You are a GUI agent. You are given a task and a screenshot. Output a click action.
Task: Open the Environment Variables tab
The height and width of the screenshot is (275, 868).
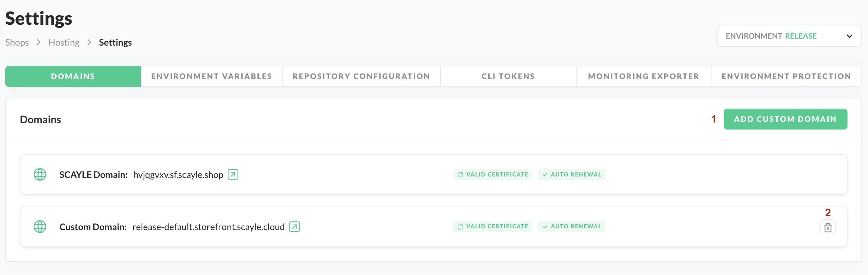tap(211, 76)
